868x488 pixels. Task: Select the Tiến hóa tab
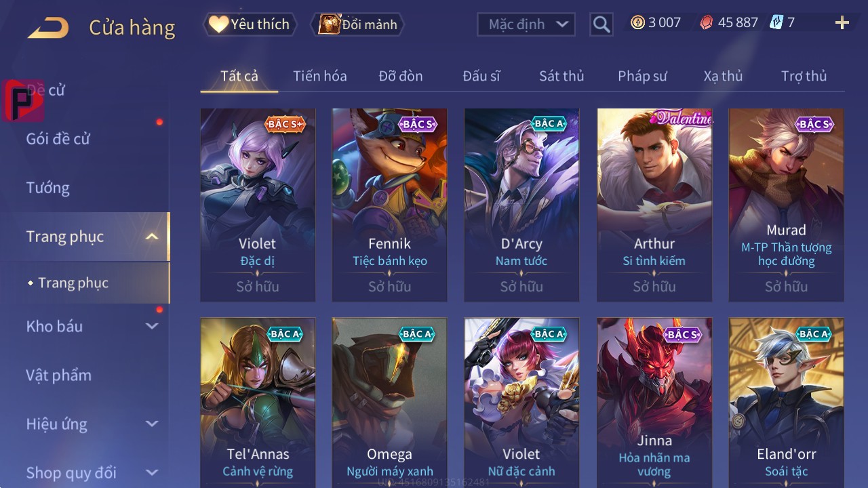point(320,76)
